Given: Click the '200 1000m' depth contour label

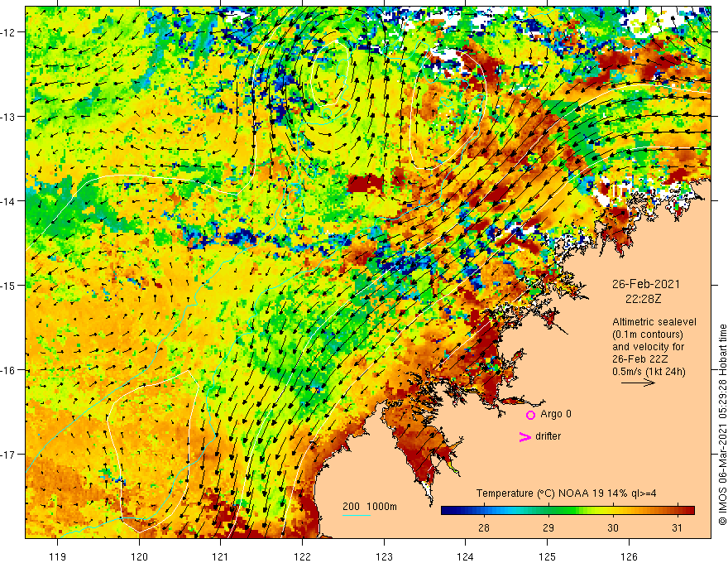Looking at the screenshot, I should [x=370, y=507].
